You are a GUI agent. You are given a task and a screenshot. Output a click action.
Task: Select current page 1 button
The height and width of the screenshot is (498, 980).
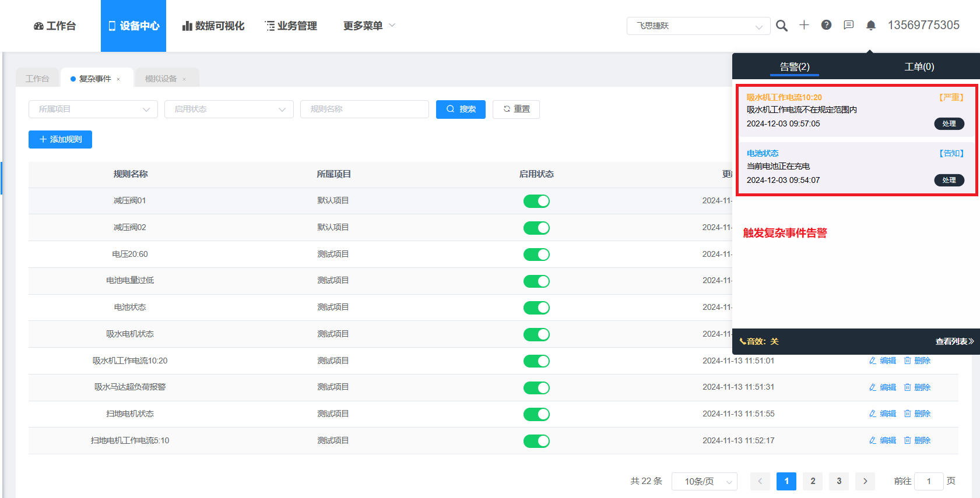point(786,481)
